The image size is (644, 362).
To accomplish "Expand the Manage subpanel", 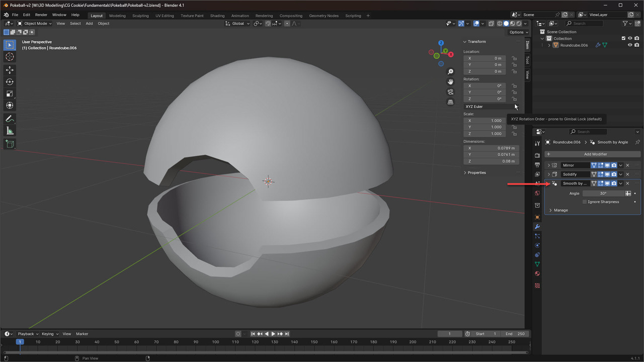I will point(551,210).
